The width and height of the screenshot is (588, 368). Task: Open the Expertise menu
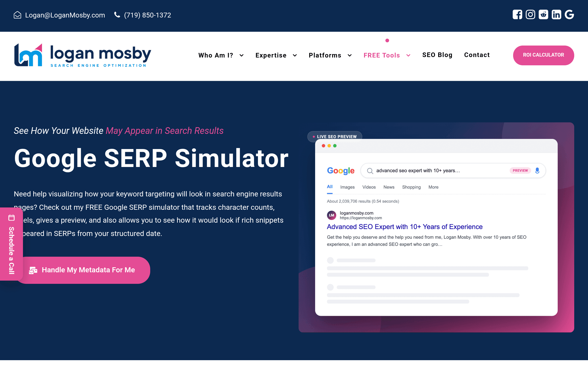[271, 55]
